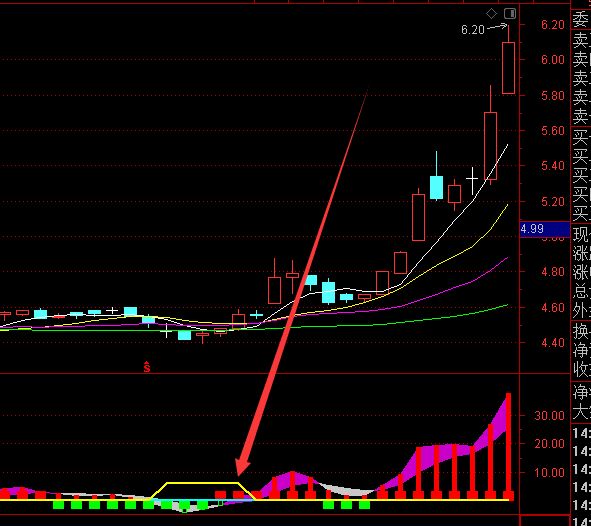Open the 委 row in the quote panel
591x526 pixels.
(581, 20)
